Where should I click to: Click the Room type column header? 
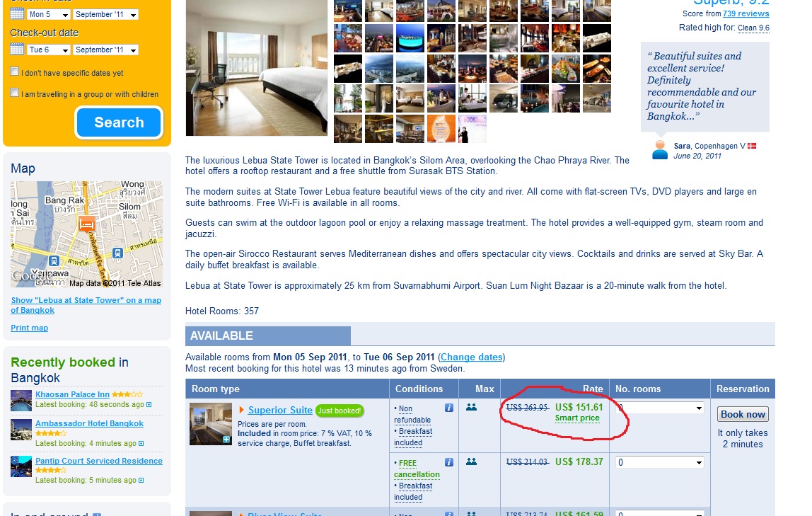(x=216, y=389)
